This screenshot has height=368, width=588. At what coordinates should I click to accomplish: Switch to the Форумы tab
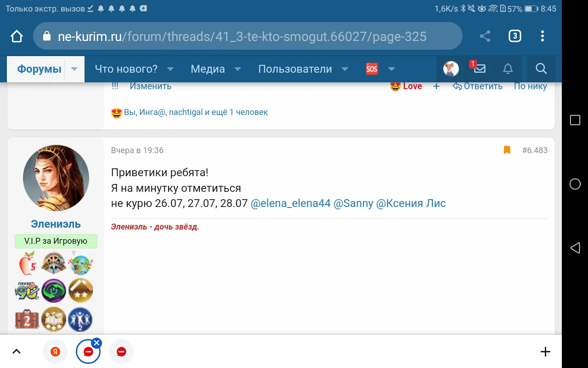(40, 69)
